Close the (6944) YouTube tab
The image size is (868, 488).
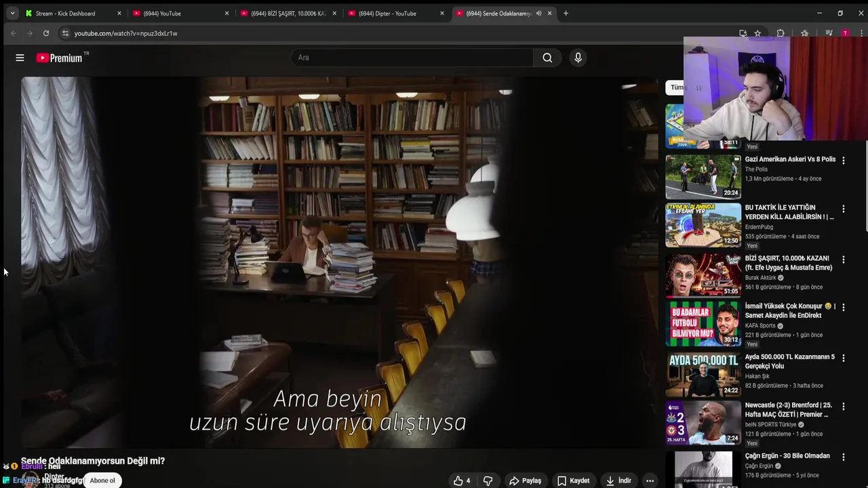[226, 13]
